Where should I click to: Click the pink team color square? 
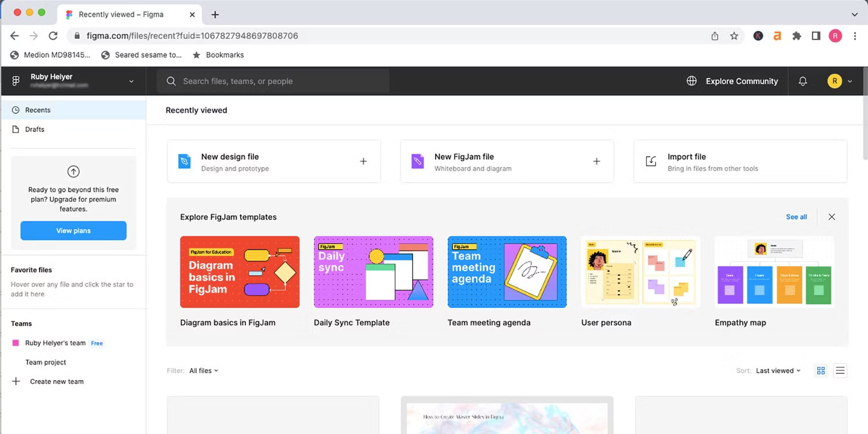click(x=16, y=343)
